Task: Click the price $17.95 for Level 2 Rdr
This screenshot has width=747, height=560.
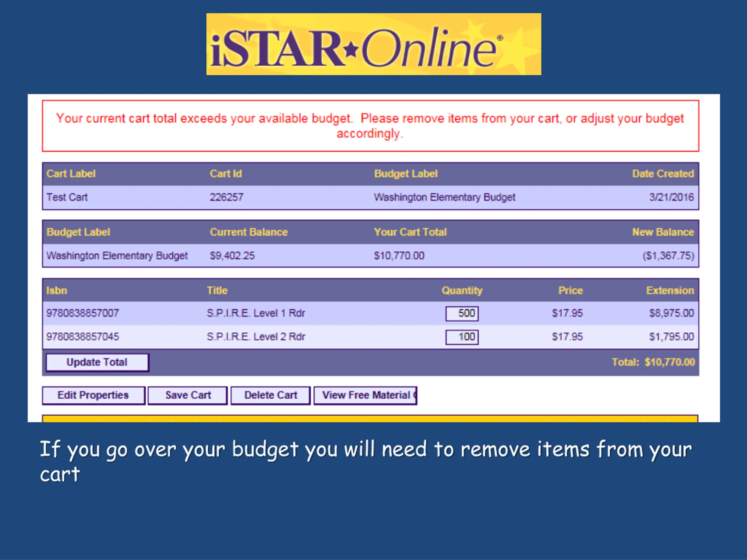Action: click(567, 337)
